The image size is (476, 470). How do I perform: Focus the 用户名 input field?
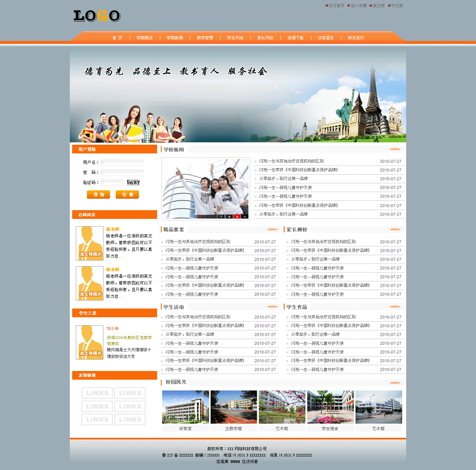click(122, 162)
